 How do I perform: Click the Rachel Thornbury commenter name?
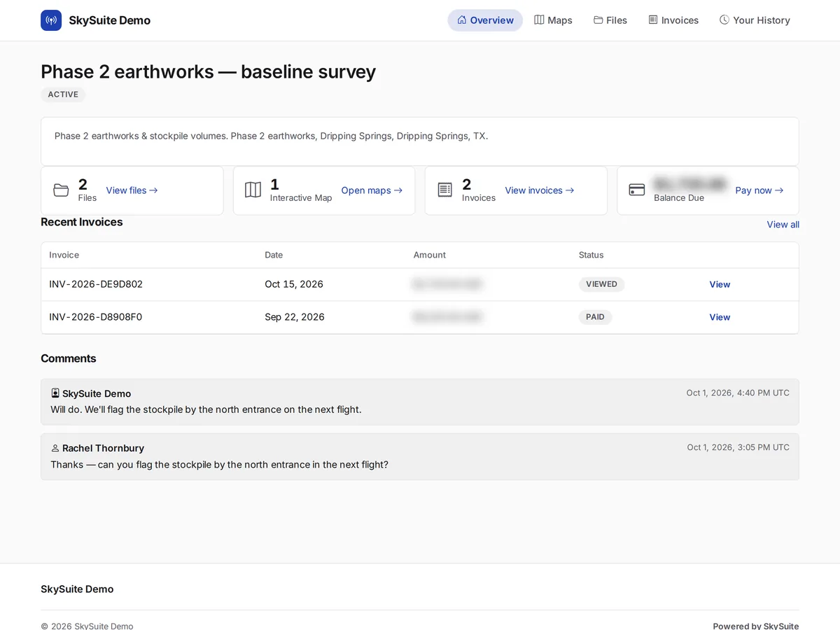pos(103,448)
